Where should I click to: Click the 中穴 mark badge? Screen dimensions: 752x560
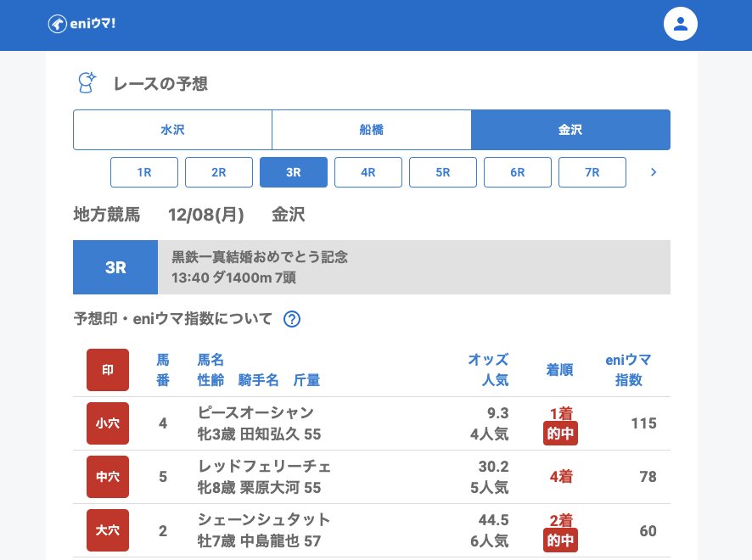[108, 477]
